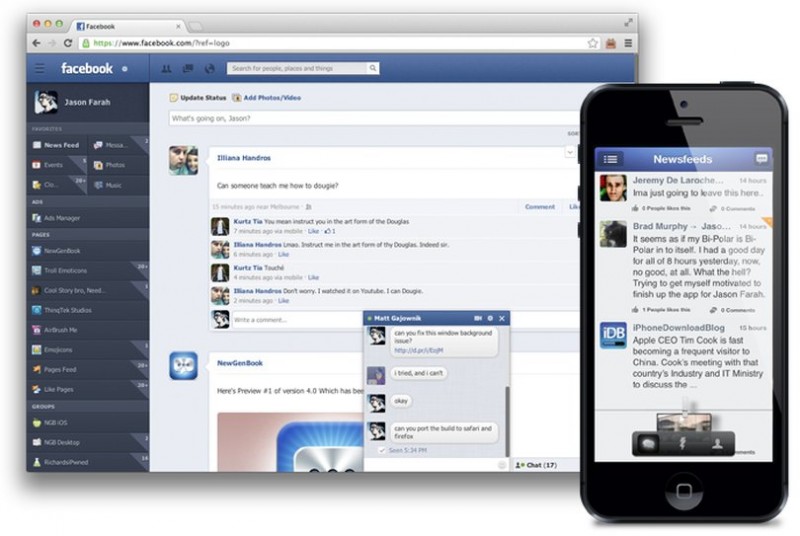Open Pages Feed in the sidebar
Screen dimensions: 800x536
click(88, 370)
